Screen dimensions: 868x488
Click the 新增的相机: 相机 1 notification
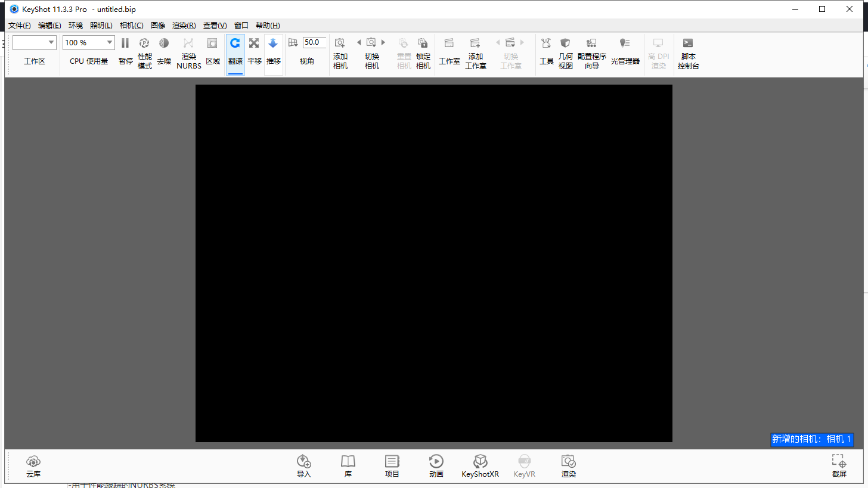pos(812,439)
